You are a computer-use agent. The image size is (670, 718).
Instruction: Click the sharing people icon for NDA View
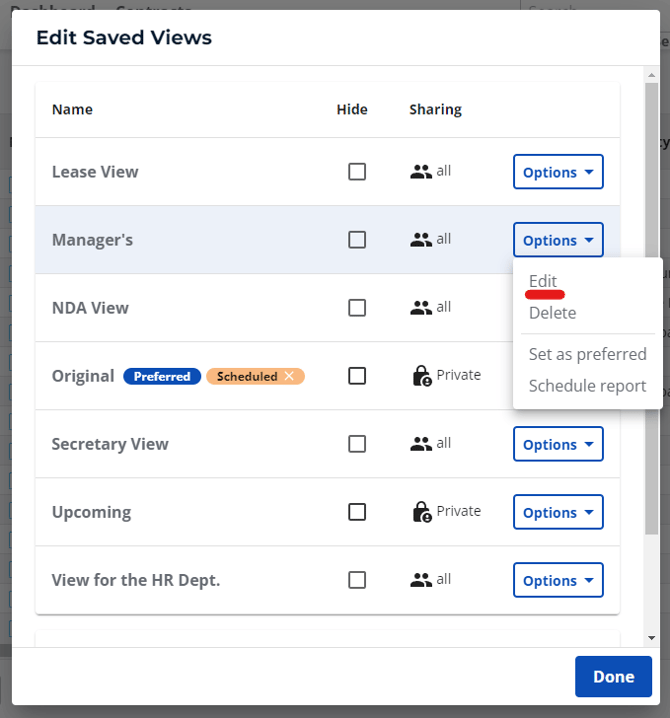pyautogui.click(x=421, y=308)
